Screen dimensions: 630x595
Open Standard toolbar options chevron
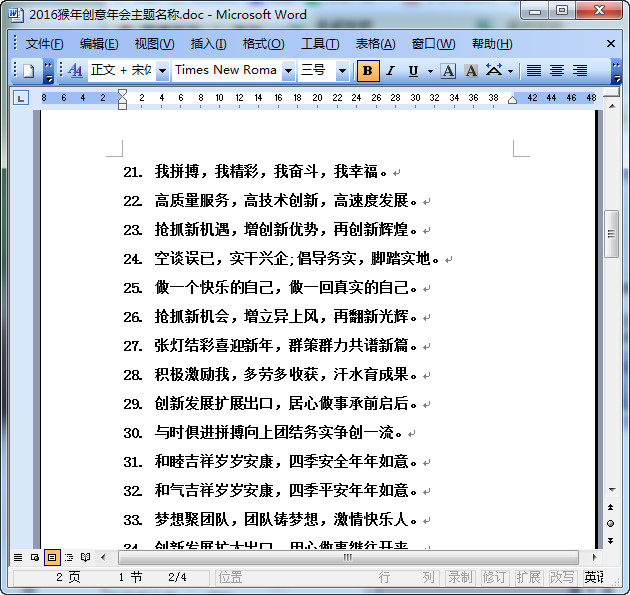tap(48, 71)
